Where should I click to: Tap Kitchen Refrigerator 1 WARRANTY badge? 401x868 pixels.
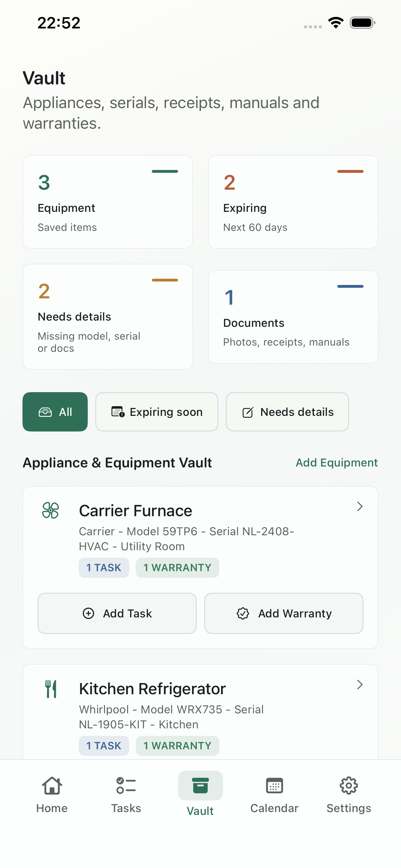tap(177, 746)
